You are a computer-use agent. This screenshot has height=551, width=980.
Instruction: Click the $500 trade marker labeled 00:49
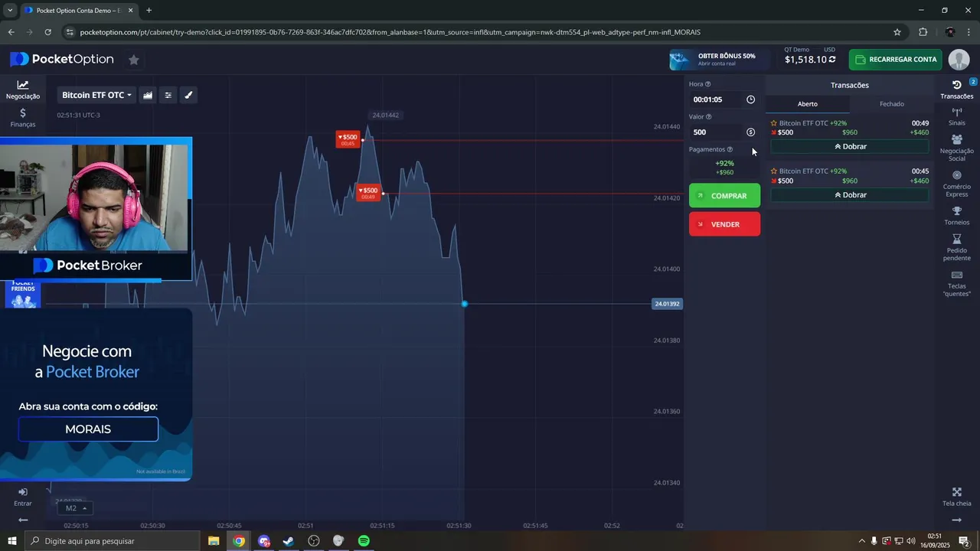click(369, 193)
